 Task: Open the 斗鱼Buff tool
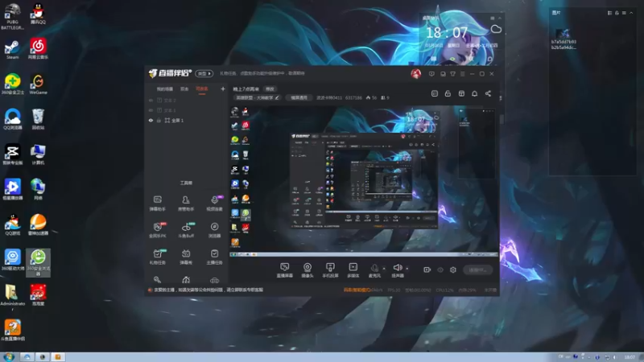click(186, 230)
